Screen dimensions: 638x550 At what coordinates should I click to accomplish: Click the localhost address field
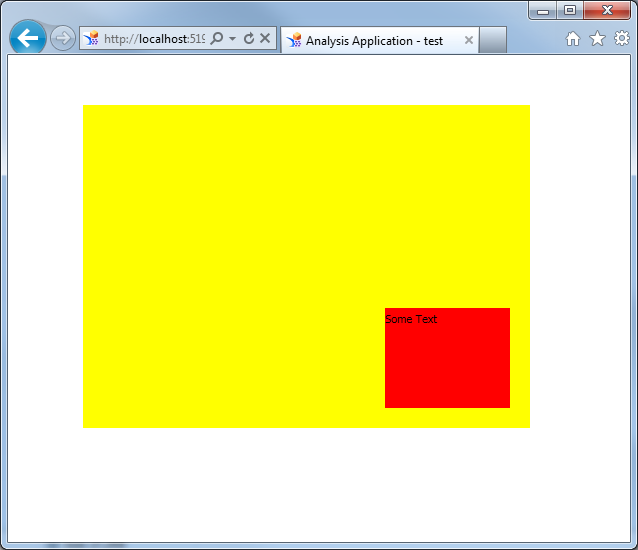(x=154, y=39)
